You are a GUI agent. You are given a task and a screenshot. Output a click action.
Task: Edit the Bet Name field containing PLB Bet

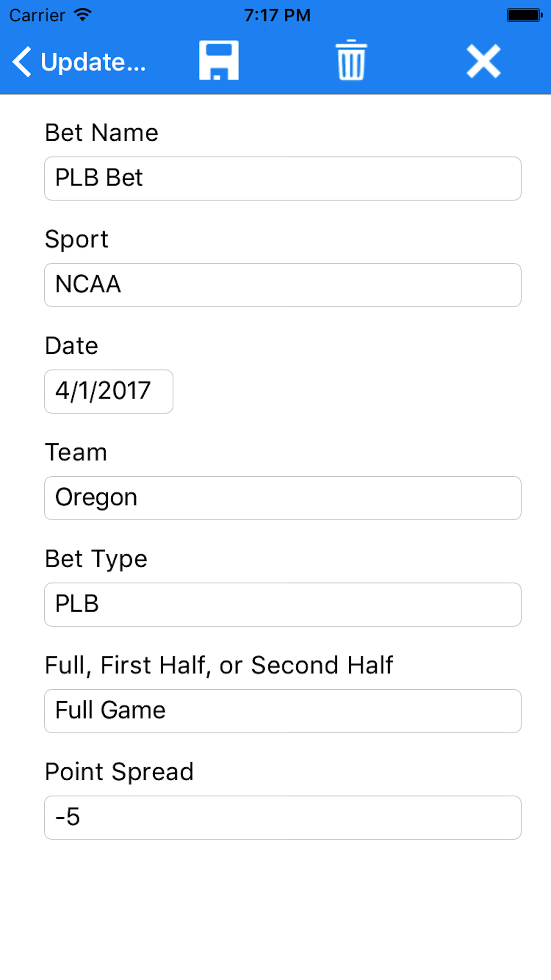click(283, 178)
